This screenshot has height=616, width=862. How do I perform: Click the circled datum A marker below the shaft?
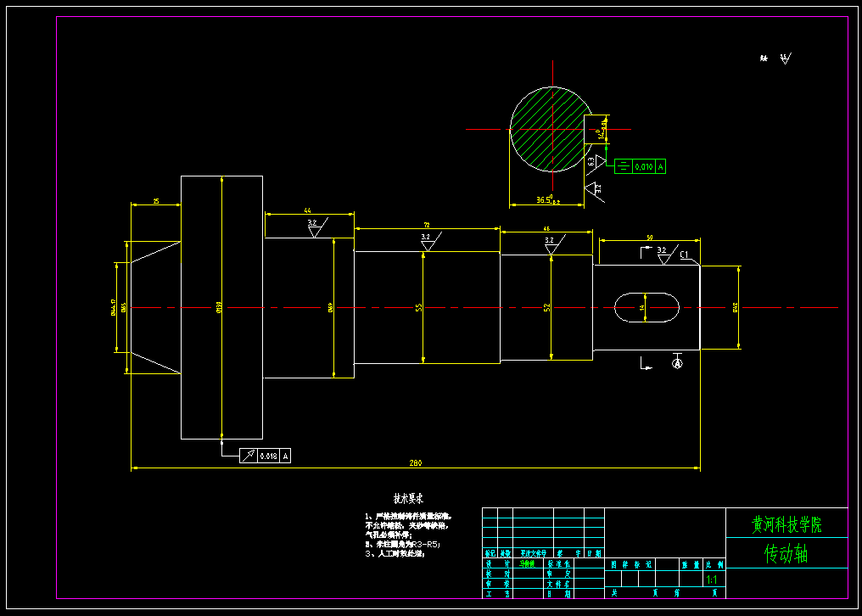click(677, 363)
